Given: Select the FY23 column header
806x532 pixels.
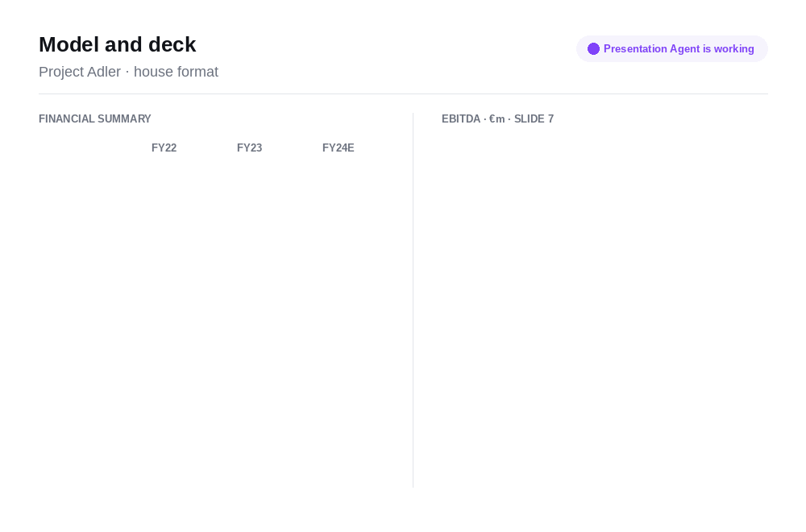Looking at the screenshot, I should [249, 148].
